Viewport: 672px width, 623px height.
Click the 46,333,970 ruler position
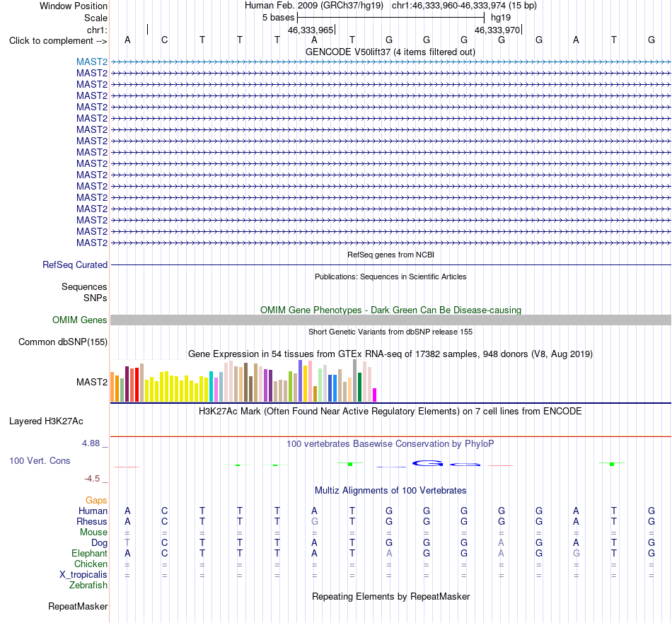click(497, 30)
